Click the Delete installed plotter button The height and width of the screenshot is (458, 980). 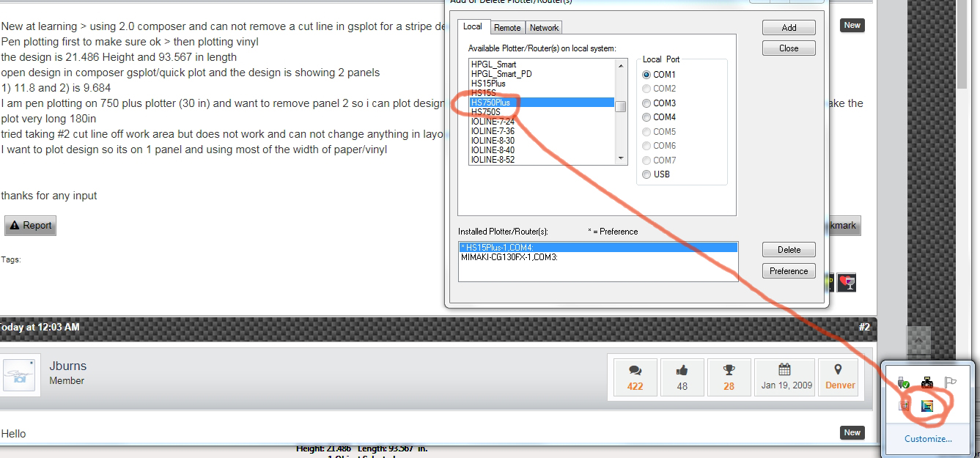click(x=789, y=250)
